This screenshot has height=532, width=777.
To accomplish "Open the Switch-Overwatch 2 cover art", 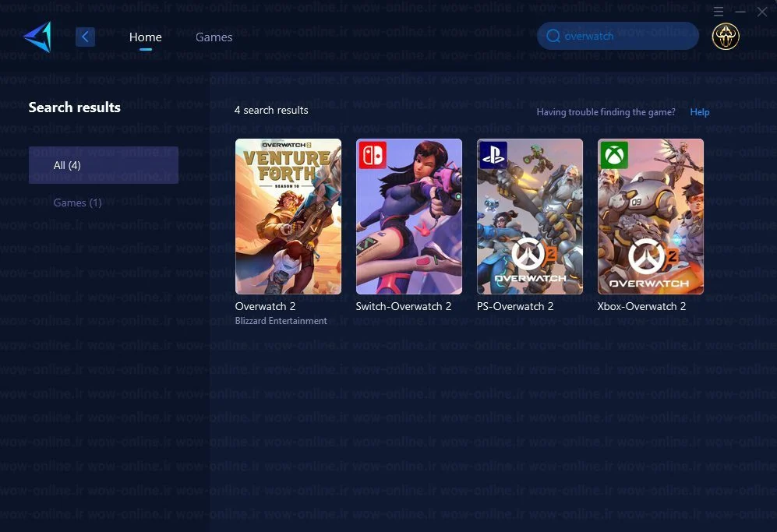I will 409,217.
